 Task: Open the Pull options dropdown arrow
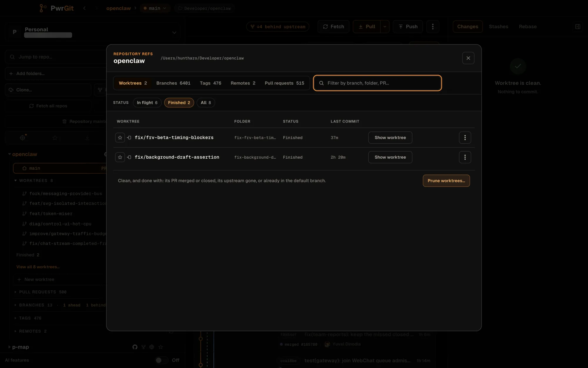(385, 26)
